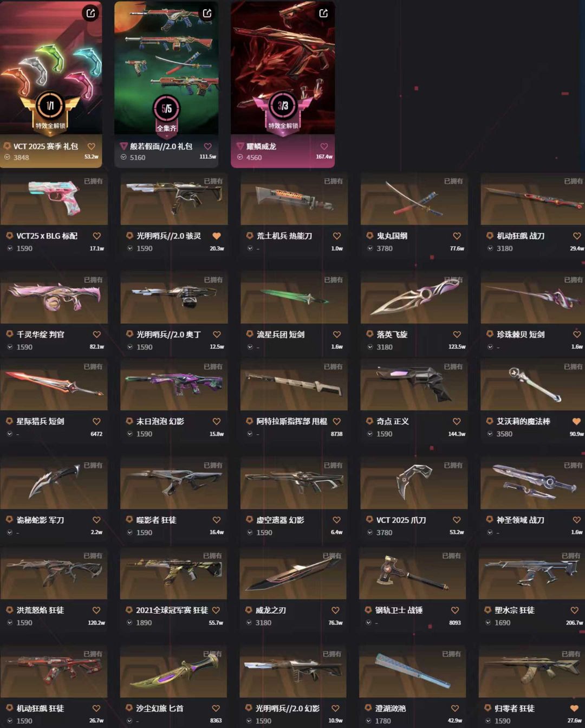Image resolution: width=585 pixels, height=728 pixels.
Task: Open the 星际猎兵 短剑 item name
Action: 40,421
